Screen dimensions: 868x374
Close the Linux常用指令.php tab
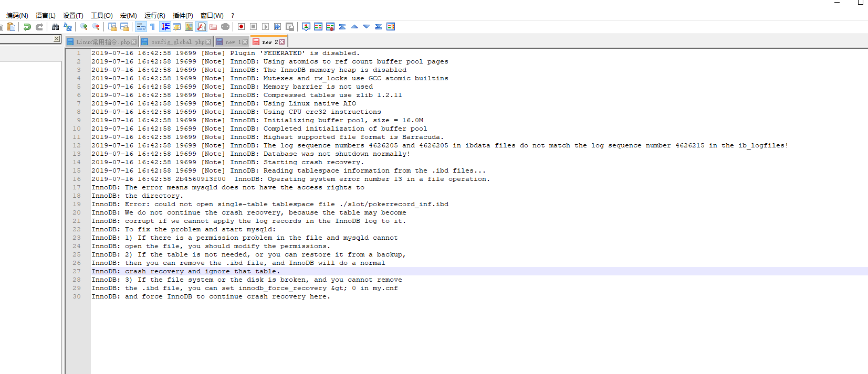click(x=134, y=42)
